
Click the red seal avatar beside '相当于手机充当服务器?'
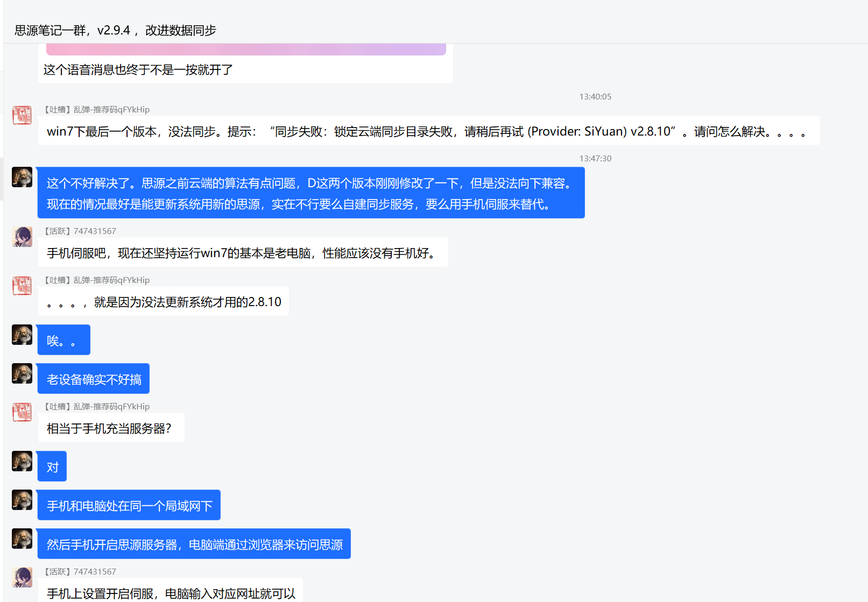(x=22, y=412)
